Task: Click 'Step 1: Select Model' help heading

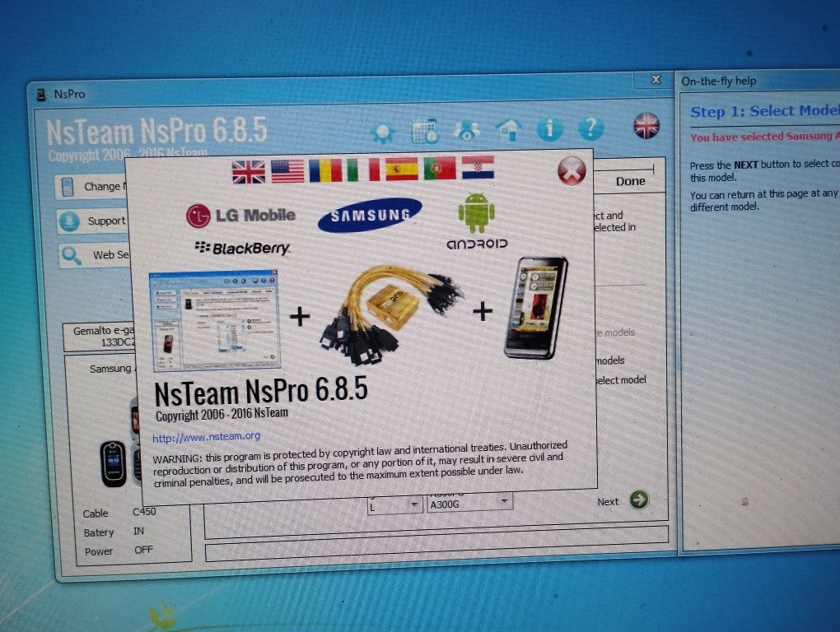Action: (x=765, y=111)
